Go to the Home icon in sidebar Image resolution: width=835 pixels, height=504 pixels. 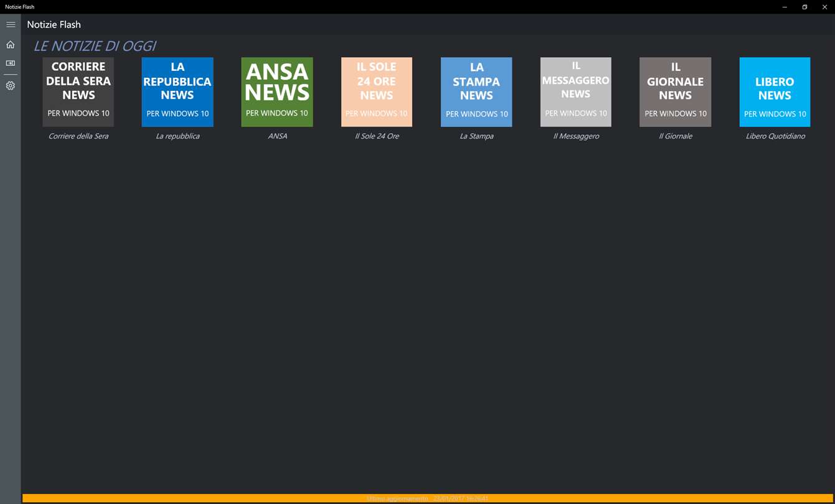(x=11, y=45)
